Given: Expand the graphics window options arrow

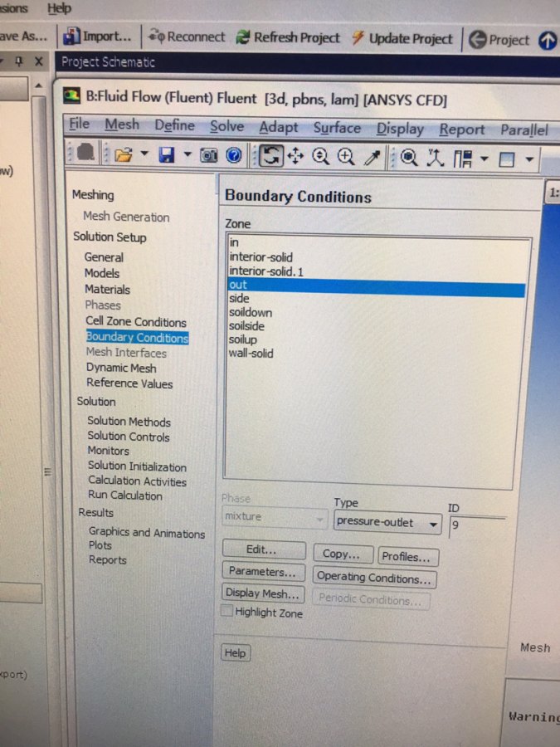Looking at the screenshot, I should pos(529,159).
